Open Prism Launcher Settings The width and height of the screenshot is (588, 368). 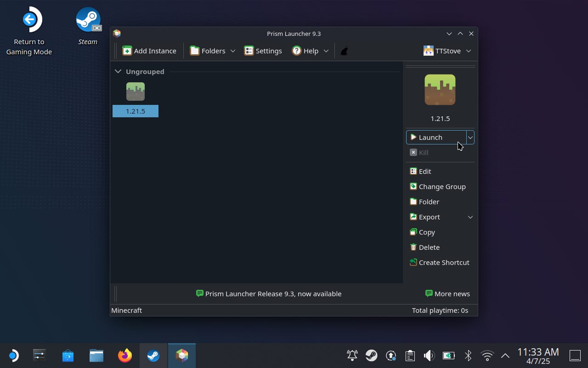click(x=263, y=51)
